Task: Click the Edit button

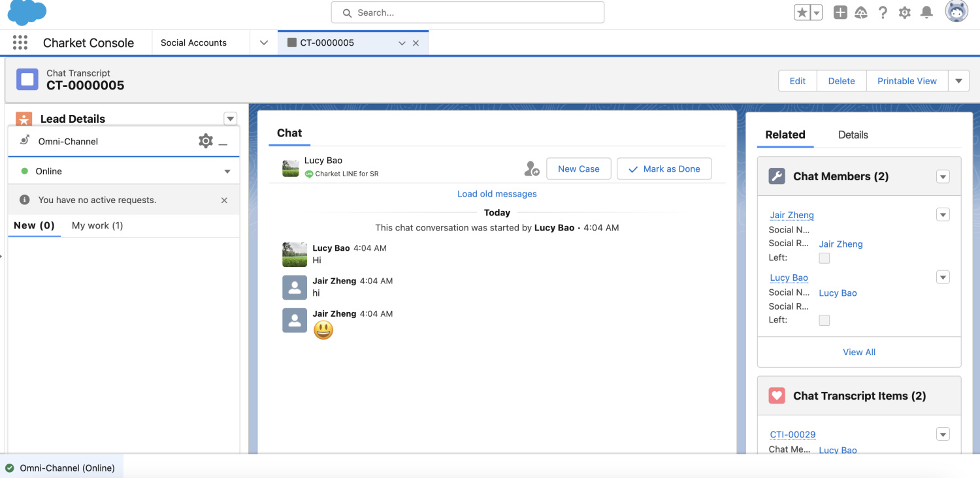Action: 798,81
